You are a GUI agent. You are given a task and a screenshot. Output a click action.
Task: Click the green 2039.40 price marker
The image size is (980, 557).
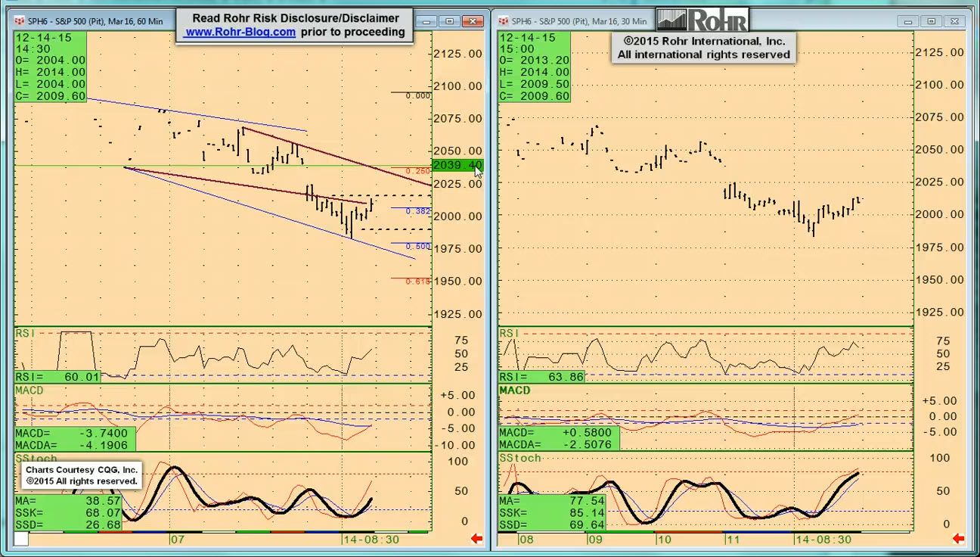[x=456, y=166]
